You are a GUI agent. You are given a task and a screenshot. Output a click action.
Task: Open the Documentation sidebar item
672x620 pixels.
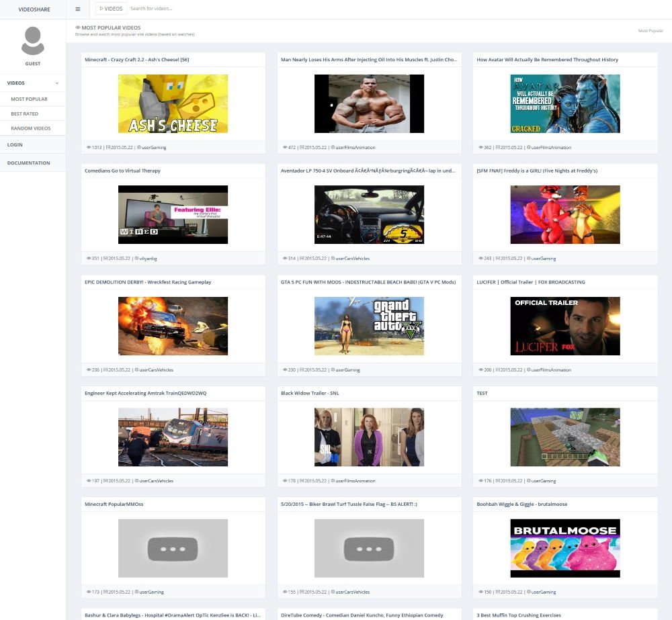tap(28, 163)
